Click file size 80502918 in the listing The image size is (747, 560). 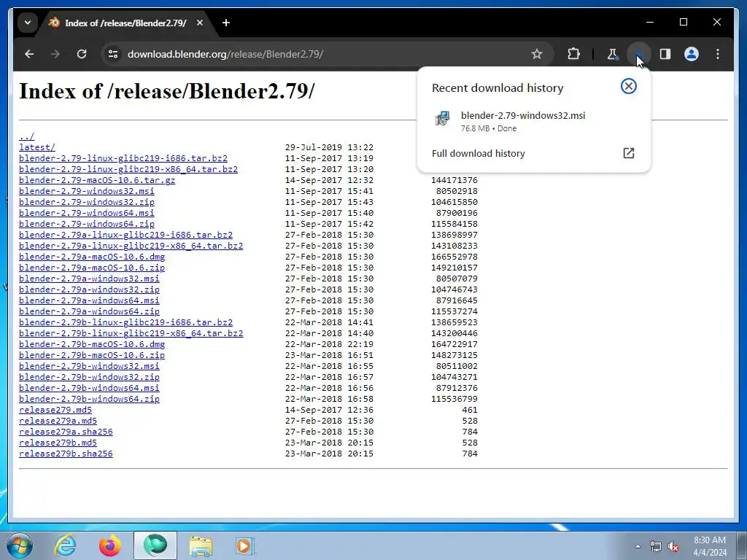click(x=457, y=192)
